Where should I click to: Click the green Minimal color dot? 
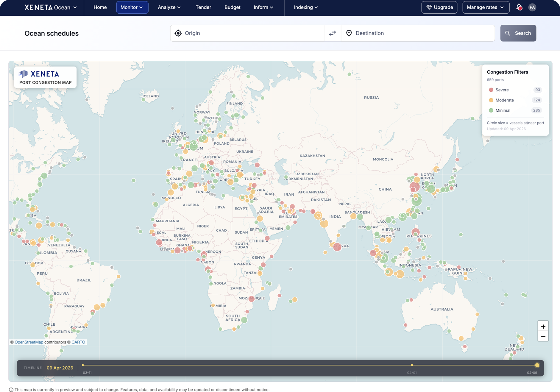[x=491, y=110]
